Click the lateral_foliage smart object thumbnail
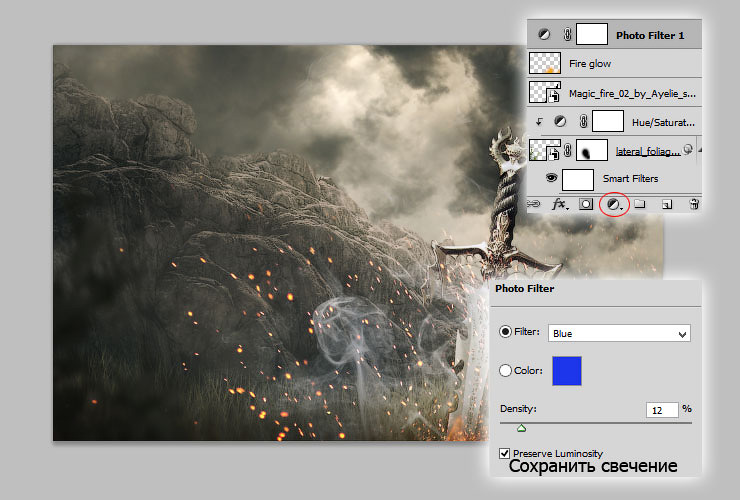 click(545, 150)
